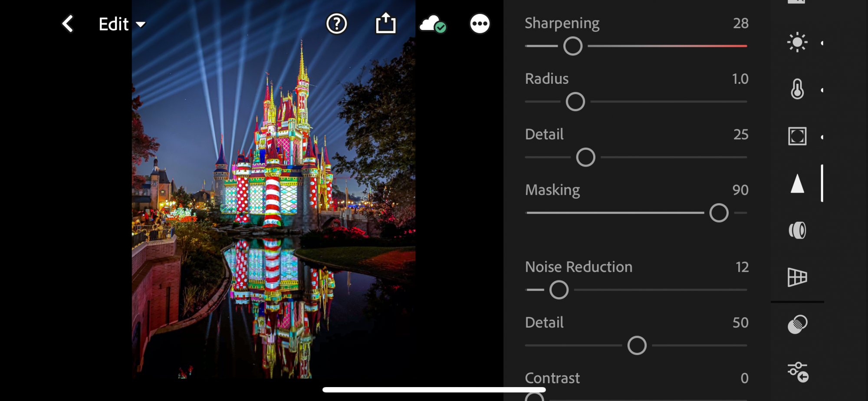The width and height of the screenshot is (868, 401).
Task: Tap the Noise Reduction value 12
Action: (x=742, y=267)
